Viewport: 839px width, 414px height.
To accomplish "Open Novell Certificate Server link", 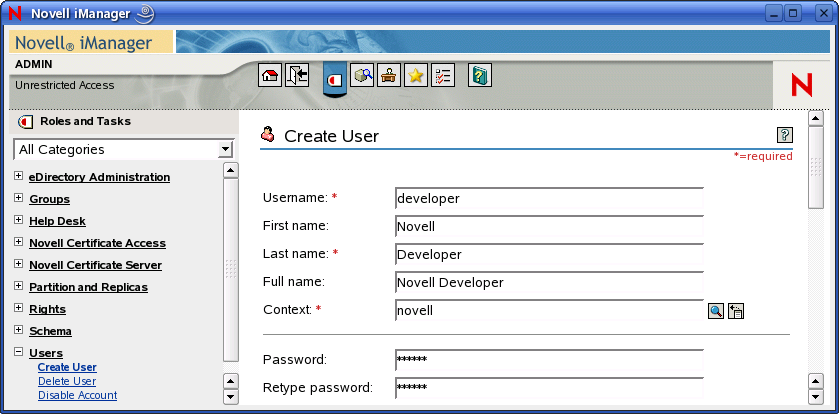I will pos(95,265).
